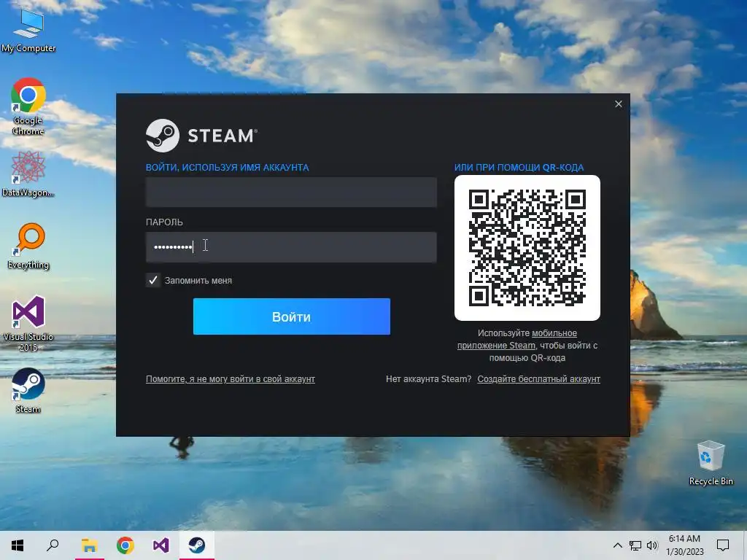Viewport: 747px width, 560px height.
Task: Open Everything search desktop shortcut
Action: pos(28,246)
